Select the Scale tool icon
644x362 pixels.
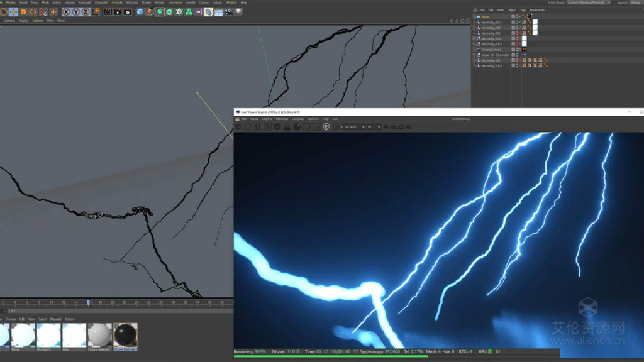(x=23, y=12)
